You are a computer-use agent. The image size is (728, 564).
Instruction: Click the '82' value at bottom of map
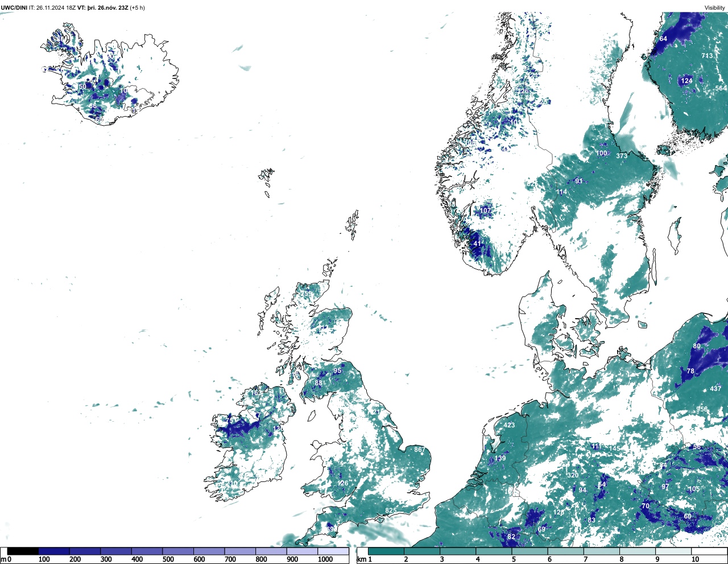pos(511,537)
